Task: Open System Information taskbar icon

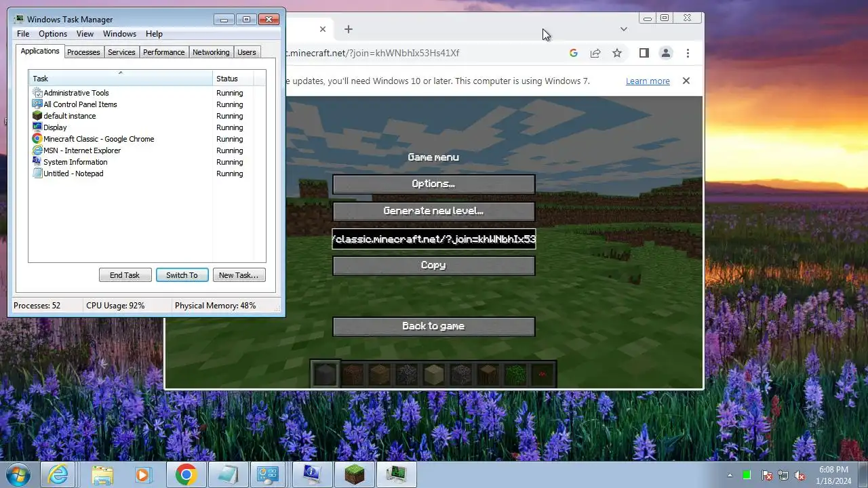Action: 311,474
